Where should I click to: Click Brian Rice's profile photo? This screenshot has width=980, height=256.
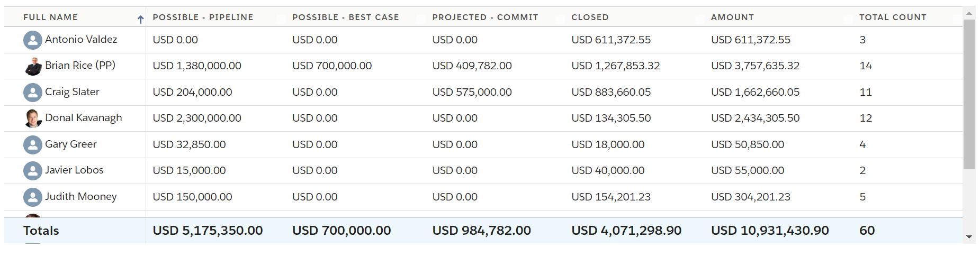coord(33,66)
